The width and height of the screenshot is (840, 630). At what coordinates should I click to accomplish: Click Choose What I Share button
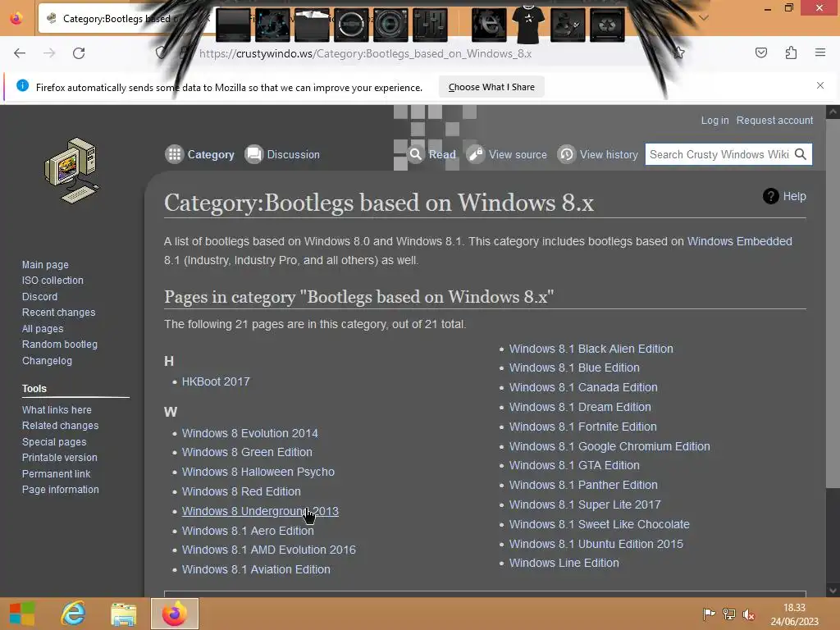point(491,87)
